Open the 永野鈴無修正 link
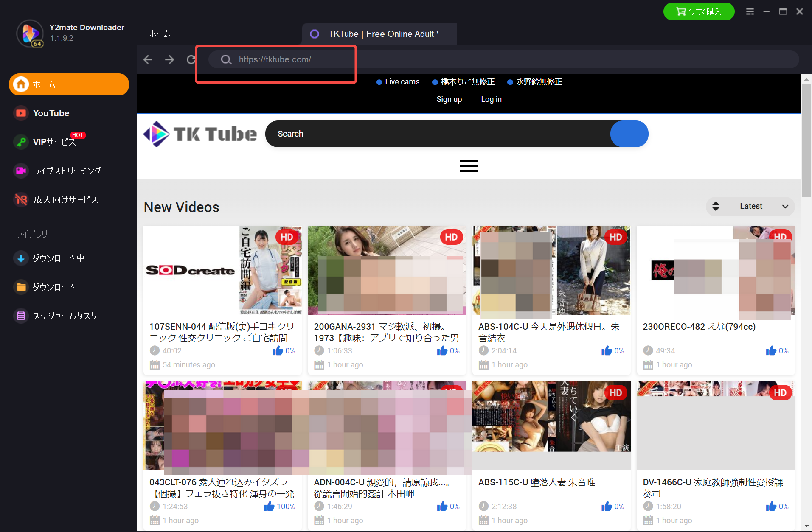The image size is (812, 532). click(539, 82)
